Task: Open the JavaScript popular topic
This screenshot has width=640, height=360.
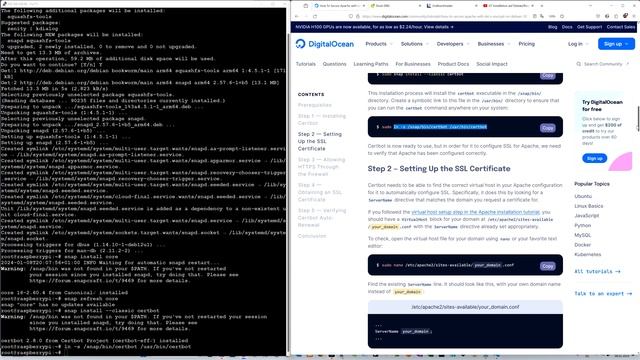Action: click(x=587, y=216)
